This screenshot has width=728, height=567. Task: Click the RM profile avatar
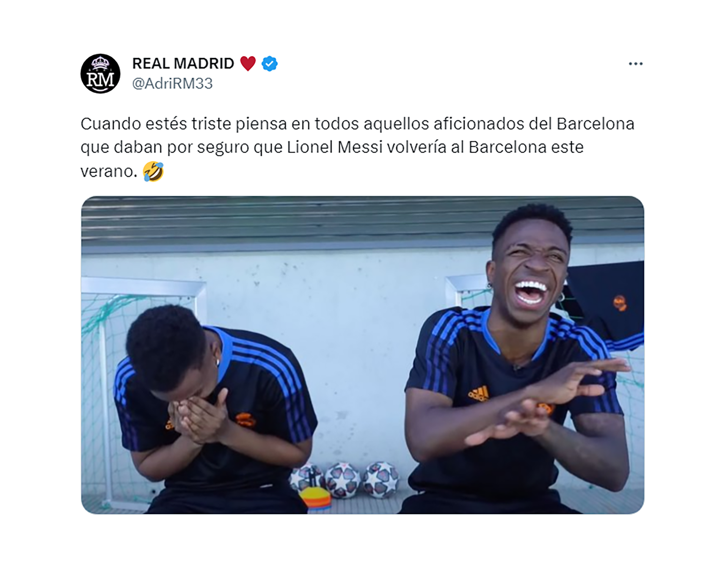pyautogui.click(x=100, y=74)
